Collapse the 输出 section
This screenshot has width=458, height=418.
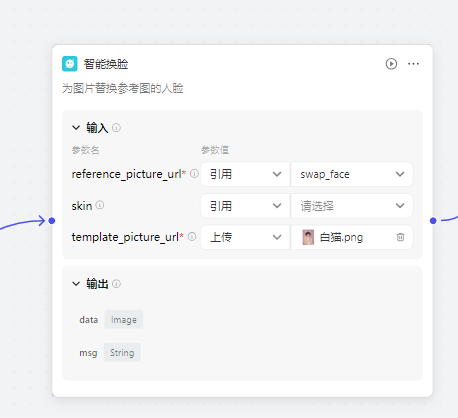pos(76,284)
